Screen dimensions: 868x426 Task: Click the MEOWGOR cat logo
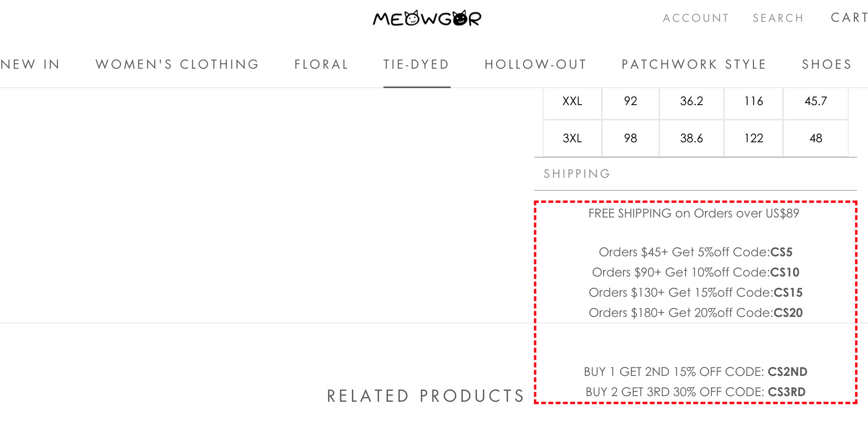coord(427,18)
